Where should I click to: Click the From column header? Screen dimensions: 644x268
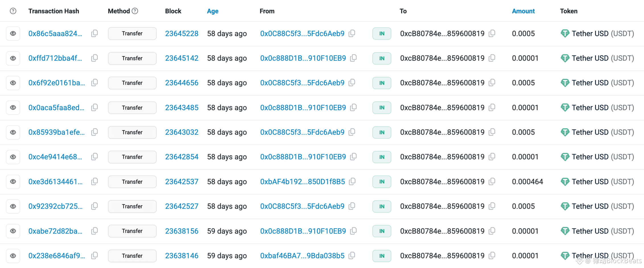[x=267, y=11]
